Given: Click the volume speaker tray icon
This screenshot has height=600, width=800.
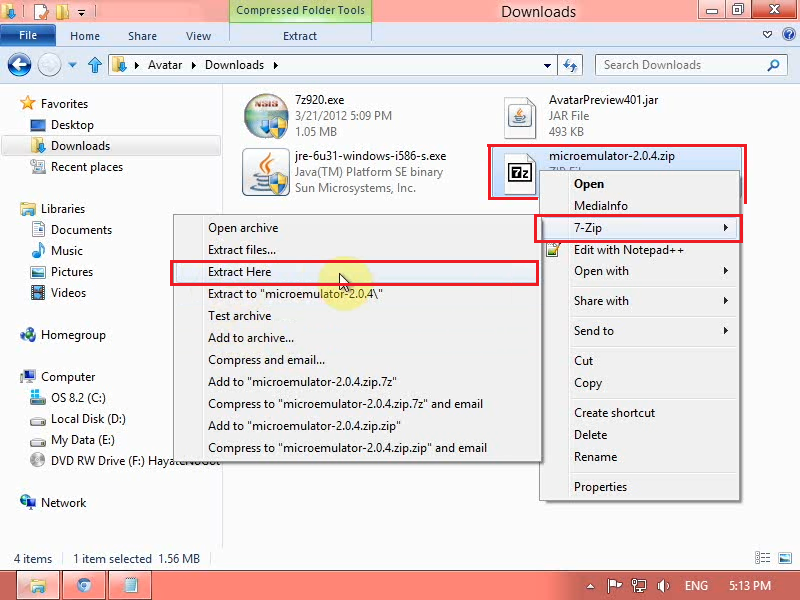Looking at the screenshot, I should pyautogui.click(x=664, y=585).
